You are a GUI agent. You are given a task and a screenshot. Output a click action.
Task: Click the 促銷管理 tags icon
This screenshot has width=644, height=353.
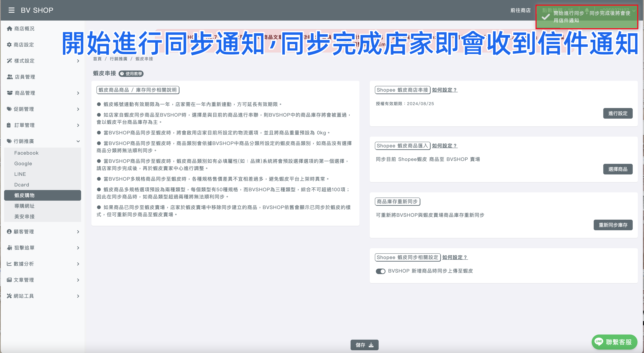(x=9, y=109)
